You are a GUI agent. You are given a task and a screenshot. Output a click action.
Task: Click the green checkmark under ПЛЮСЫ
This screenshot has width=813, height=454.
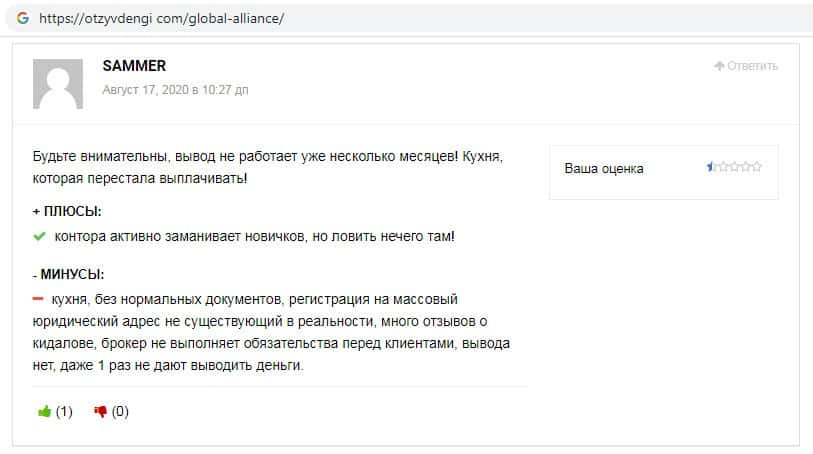coord(40,237)
